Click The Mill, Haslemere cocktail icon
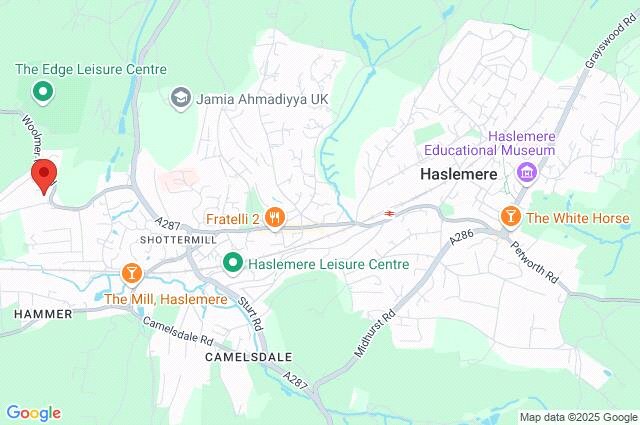The height and width of the screenshot is (425, 640). coord(132,274)
